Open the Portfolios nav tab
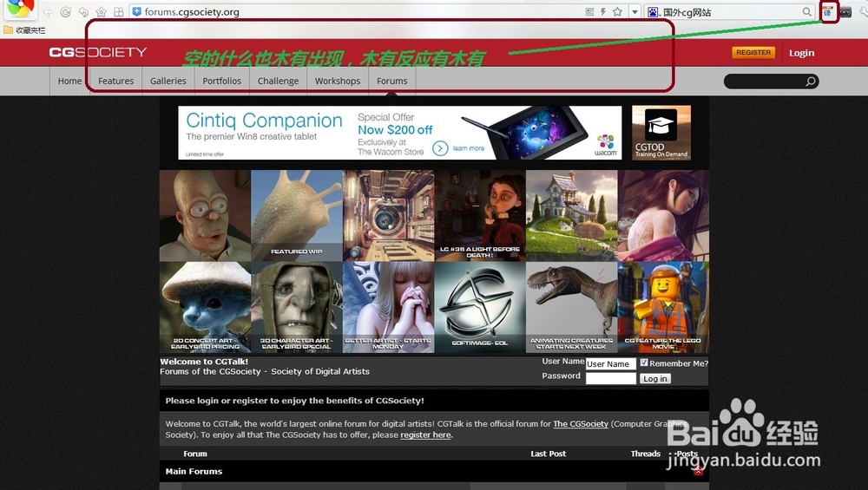The height and width of the screenshot is (490, 868). 221,81
